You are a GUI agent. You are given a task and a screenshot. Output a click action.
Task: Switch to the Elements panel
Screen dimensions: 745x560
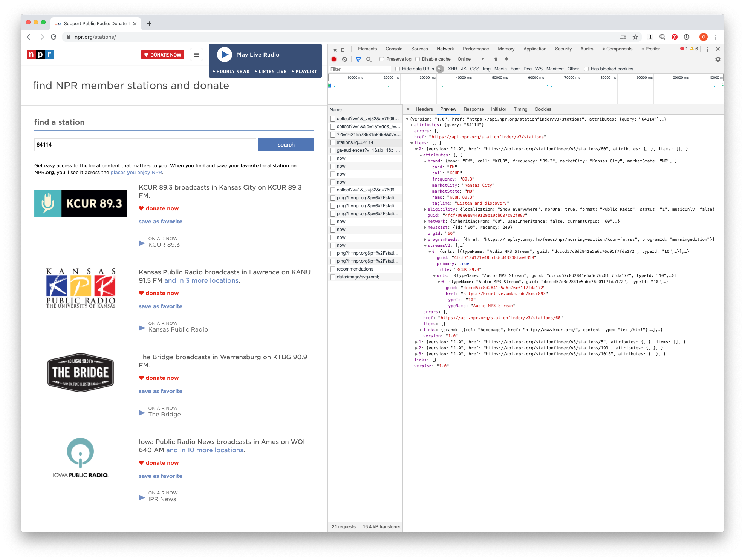[x=367, y=49]
